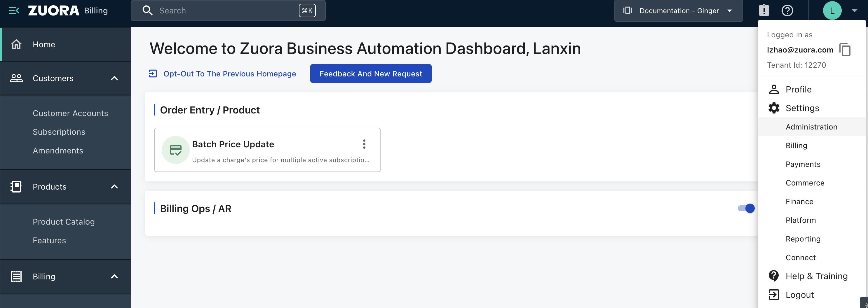Image resolution: width=868 pixels, height=308 pixels.
Task: Collapse the Customers sidebar section
Action: pyautogui.click(x=115, y=78)
